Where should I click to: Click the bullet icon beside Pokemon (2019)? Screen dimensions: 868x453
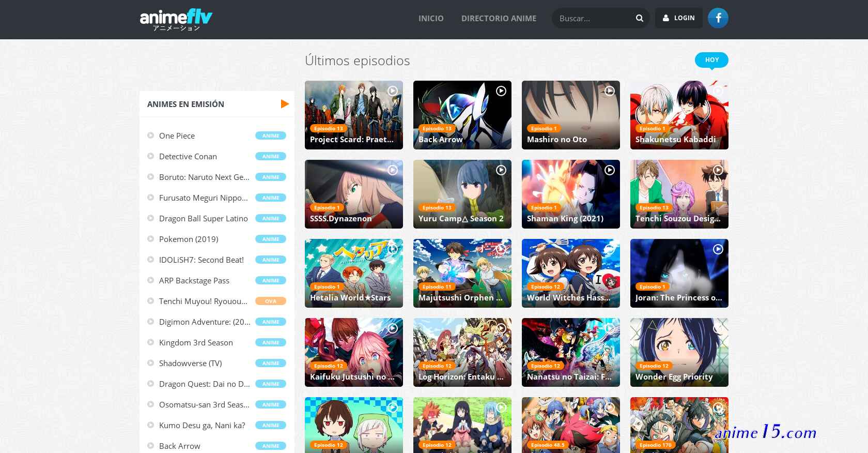coord(151,239)
